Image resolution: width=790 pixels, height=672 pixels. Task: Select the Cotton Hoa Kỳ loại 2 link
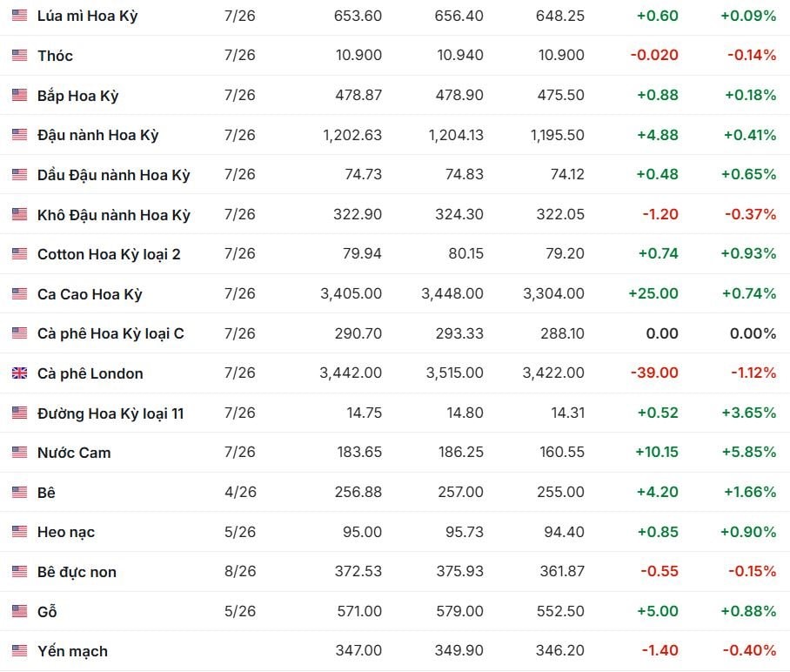tap(109, 254)
